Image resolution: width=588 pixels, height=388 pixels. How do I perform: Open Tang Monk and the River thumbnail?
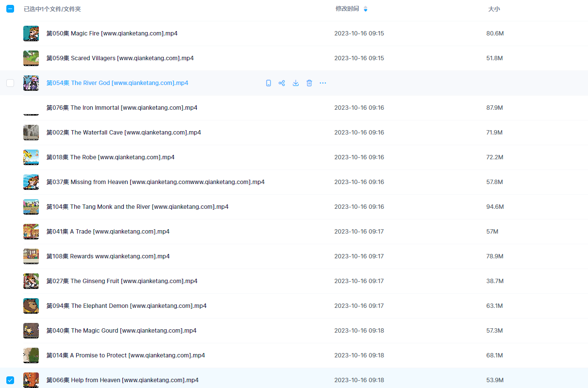coord(31,207)
